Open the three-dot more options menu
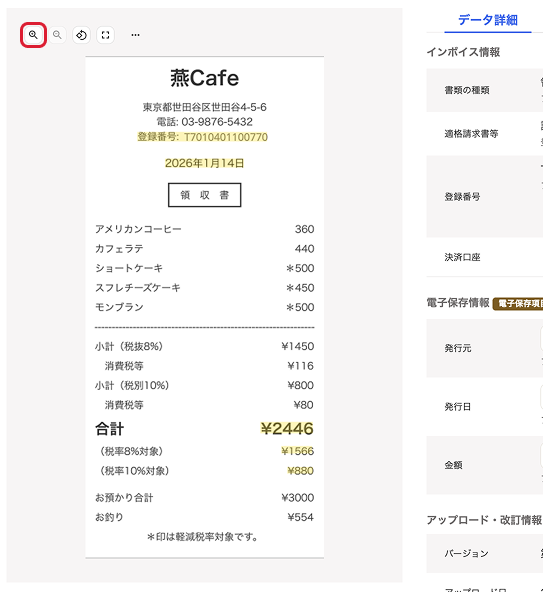Image resolution: width=543 pixels, height=592 pixels. [135, 35]
